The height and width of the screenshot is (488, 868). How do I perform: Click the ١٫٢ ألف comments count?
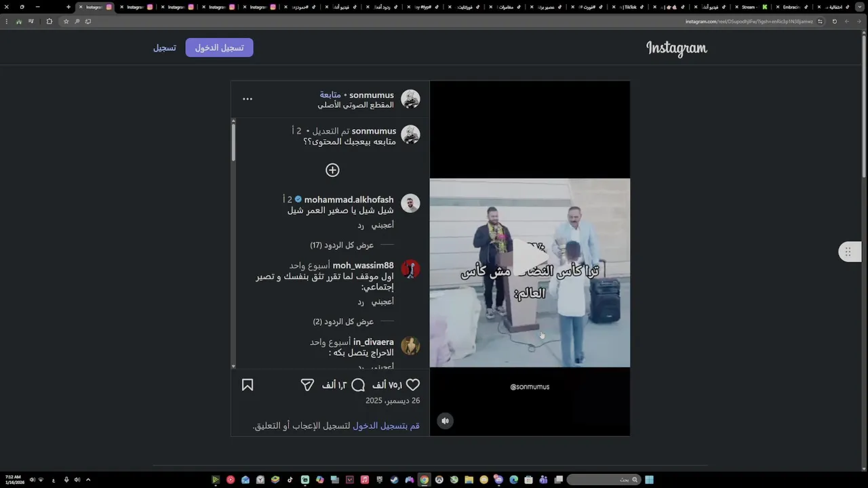tap(334, 385)
